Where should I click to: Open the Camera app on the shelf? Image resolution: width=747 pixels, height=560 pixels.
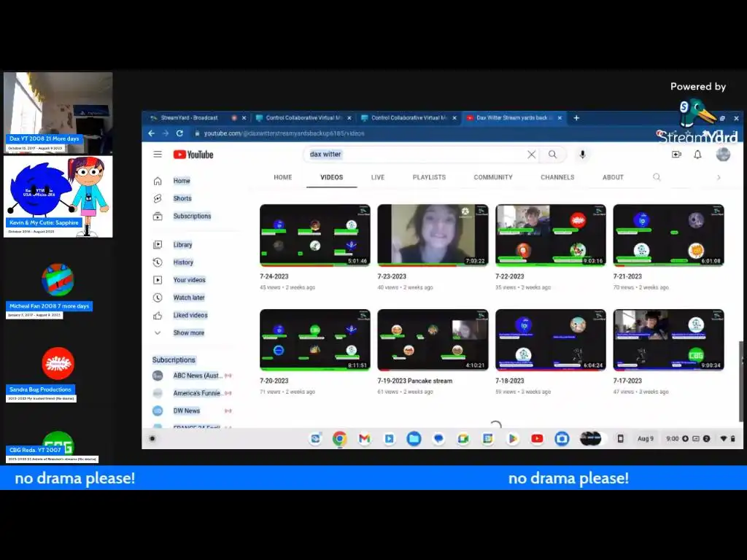click(x=562, y=438)
